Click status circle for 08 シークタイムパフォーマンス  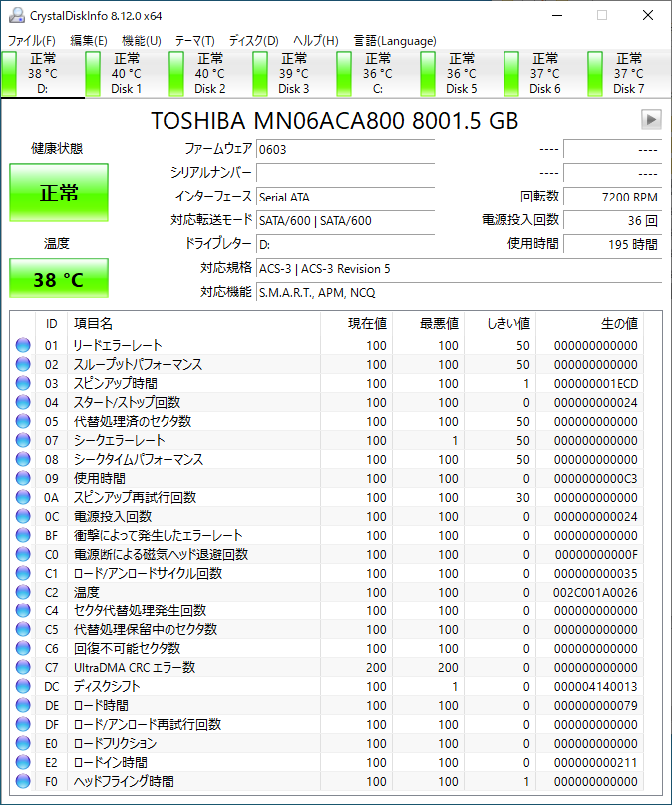click(23, 459)
